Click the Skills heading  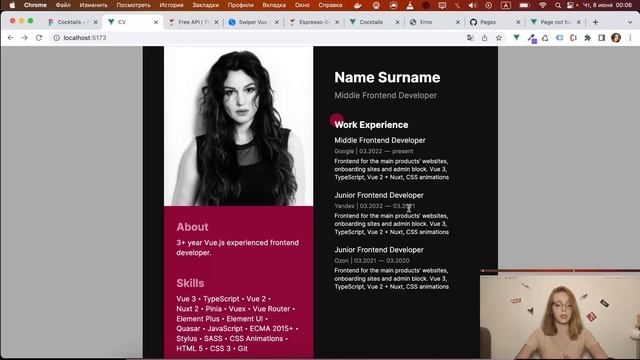[190, 283]
